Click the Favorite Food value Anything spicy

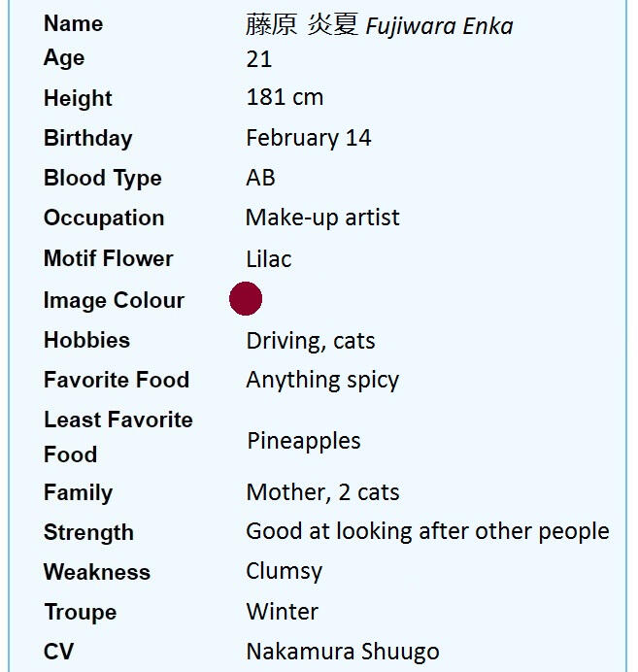(322, 380)
